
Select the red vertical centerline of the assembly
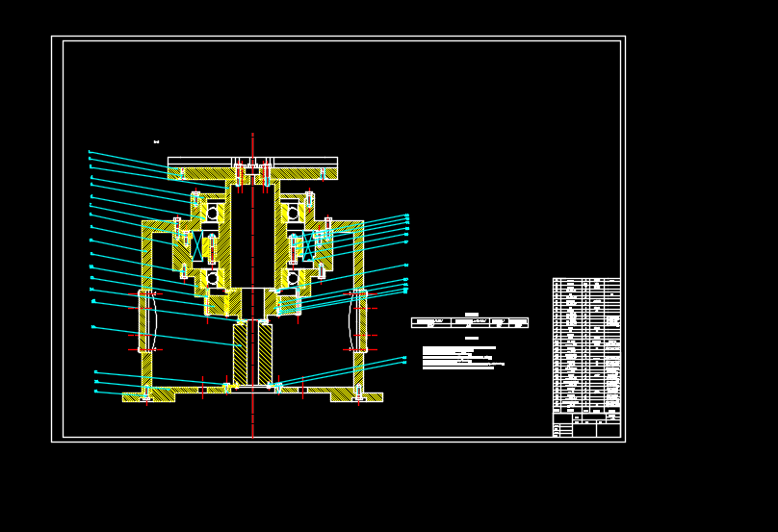click(x=252, y=285)
